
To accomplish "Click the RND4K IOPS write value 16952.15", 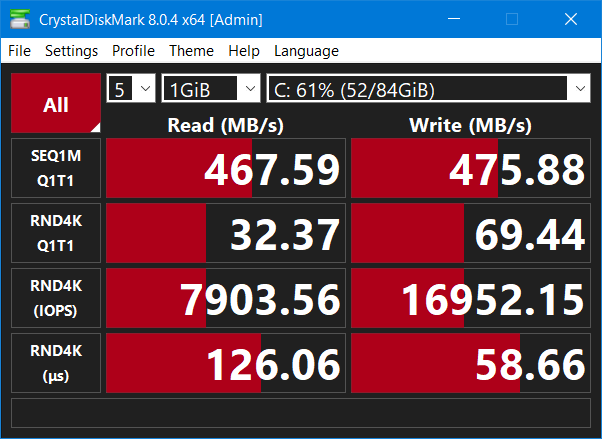I will tap(471, 297).
